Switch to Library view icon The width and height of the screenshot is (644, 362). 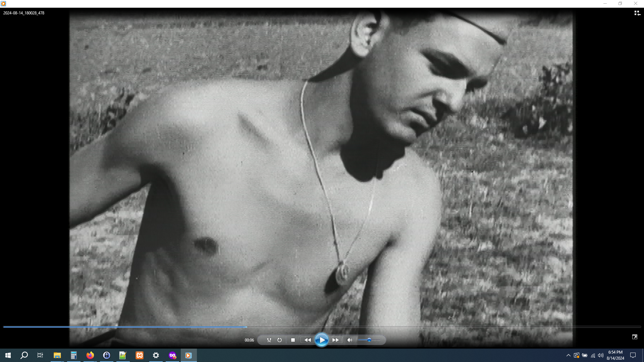click(x=637, y=13)
